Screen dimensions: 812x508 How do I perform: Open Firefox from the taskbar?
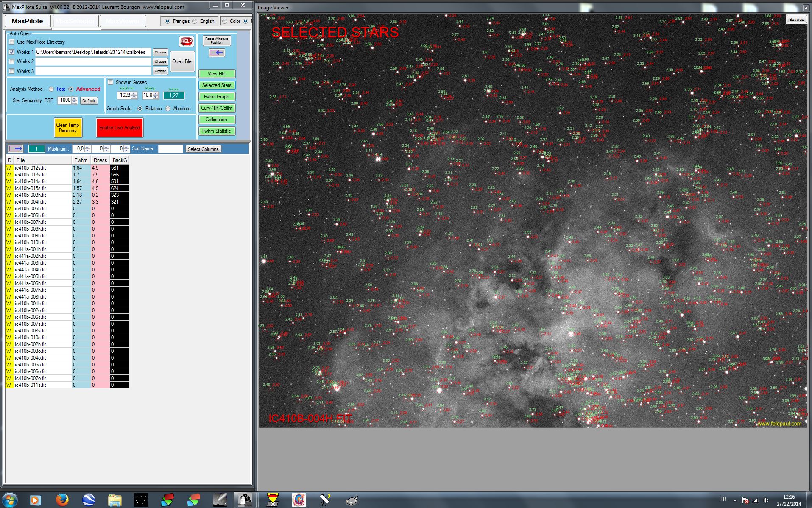(62, 500)
